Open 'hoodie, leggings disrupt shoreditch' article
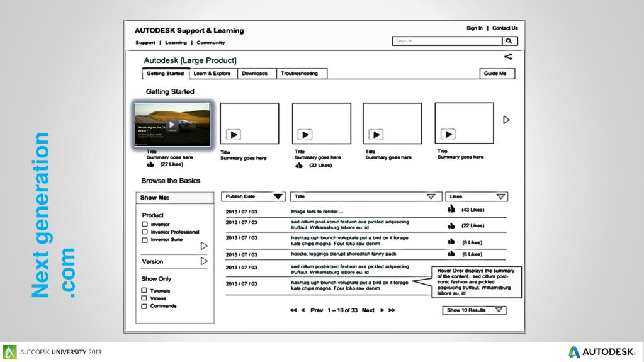This screenshot has height=362, width=644. 343,254
